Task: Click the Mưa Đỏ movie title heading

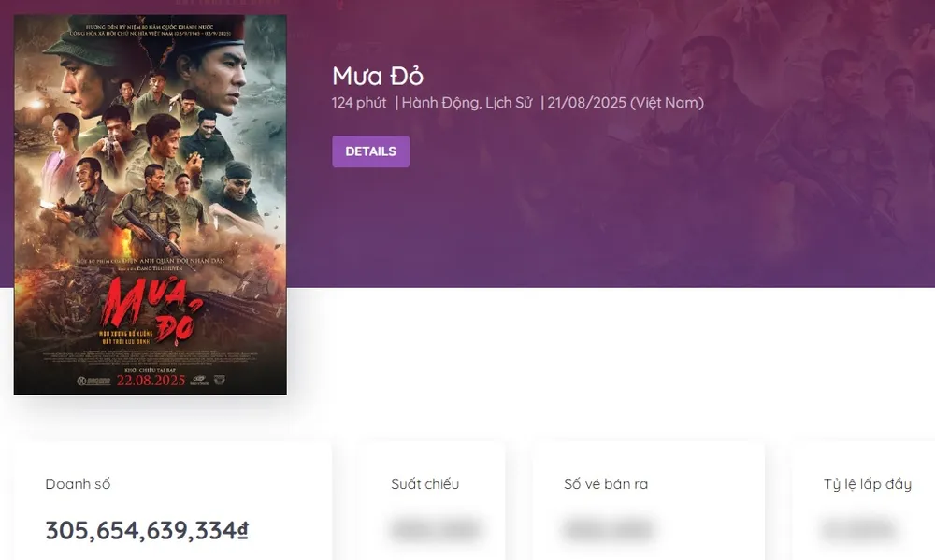Action: coord(378,77)
